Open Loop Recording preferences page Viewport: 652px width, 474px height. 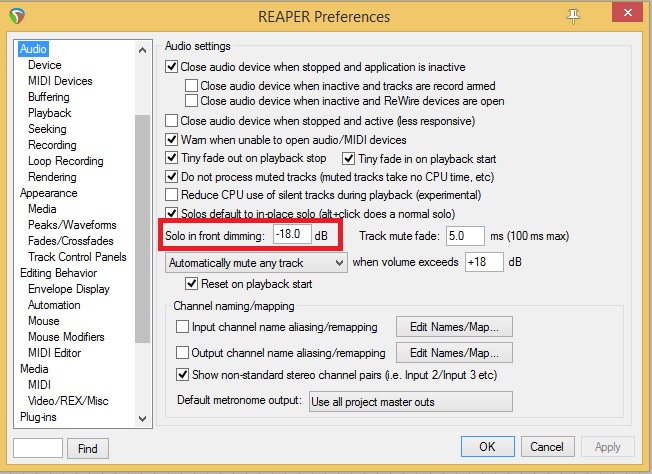point(66,161)
